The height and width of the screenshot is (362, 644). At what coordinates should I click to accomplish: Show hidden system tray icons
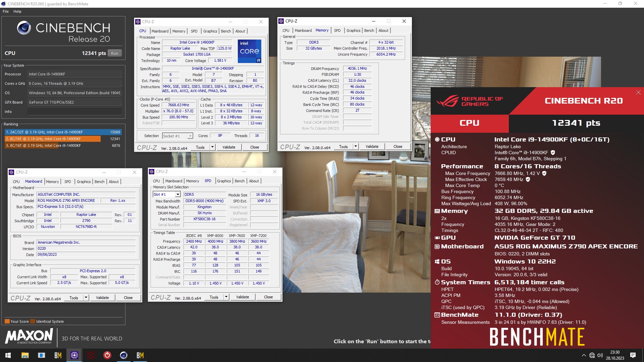pos(584,355)
